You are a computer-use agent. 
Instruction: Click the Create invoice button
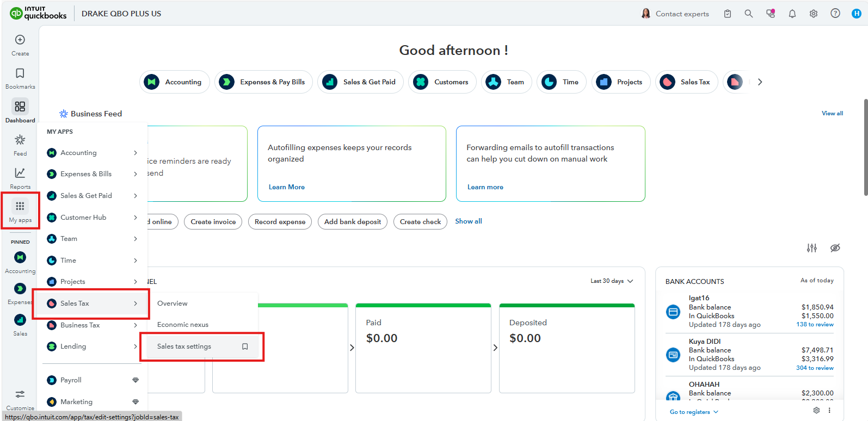[213, 221]
